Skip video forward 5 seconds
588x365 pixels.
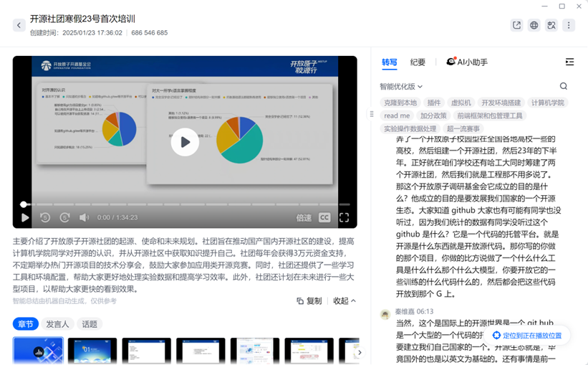click(64, 217)
